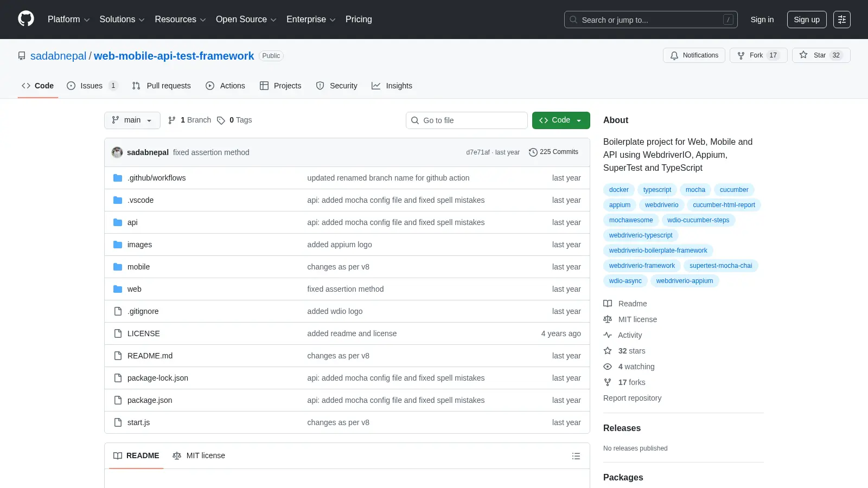Screen dimensions: 868x488
Task: Click the Notifications bell button
Action: [694, 55]
